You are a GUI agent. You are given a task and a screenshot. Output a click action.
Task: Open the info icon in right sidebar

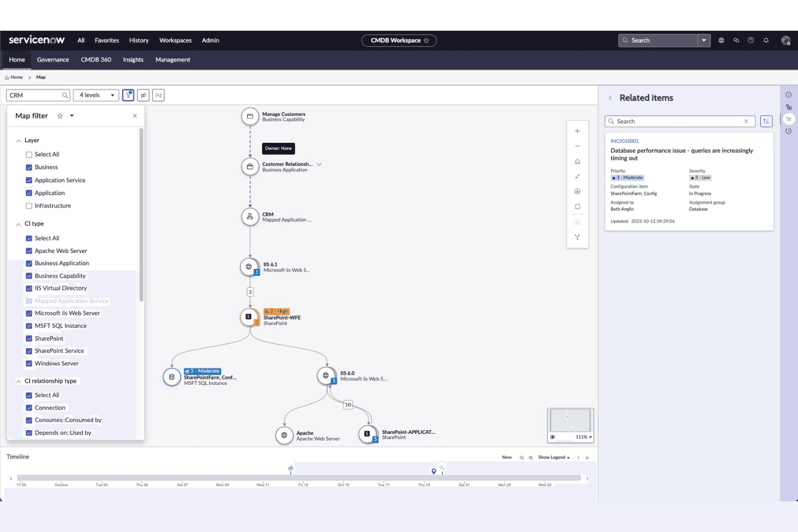point(788,95)
